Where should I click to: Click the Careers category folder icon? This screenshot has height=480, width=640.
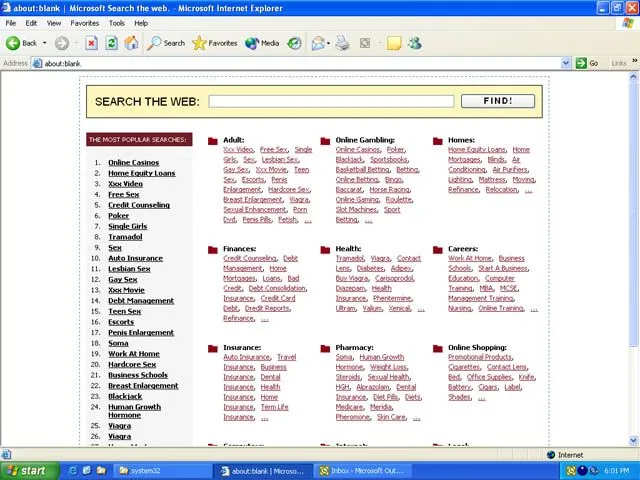(x=438, y=250)
